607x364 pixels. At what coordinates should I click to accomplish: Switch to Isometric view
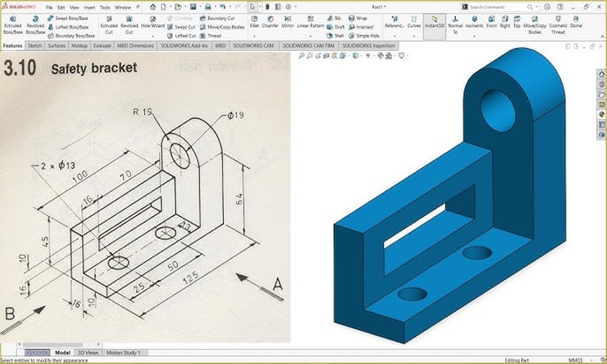(x=475, y=22)
